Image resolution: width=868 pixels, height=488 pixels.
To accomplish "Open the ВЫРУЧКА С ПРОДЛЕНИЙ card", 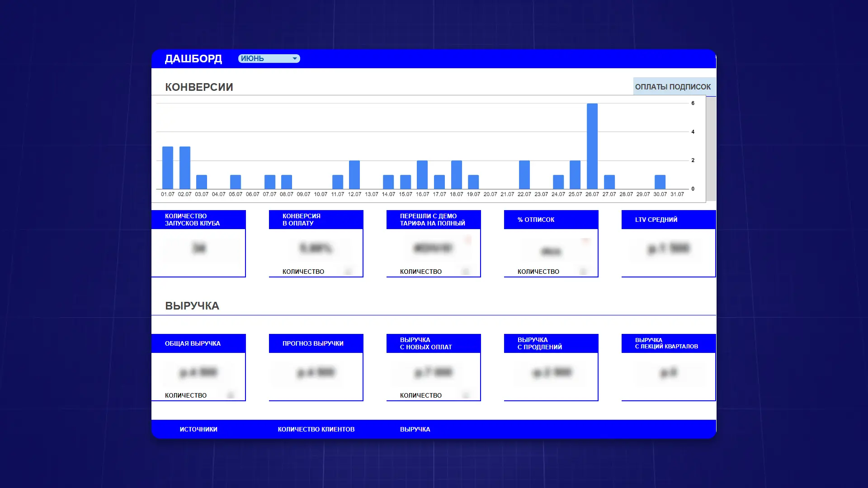I will 551,343.
